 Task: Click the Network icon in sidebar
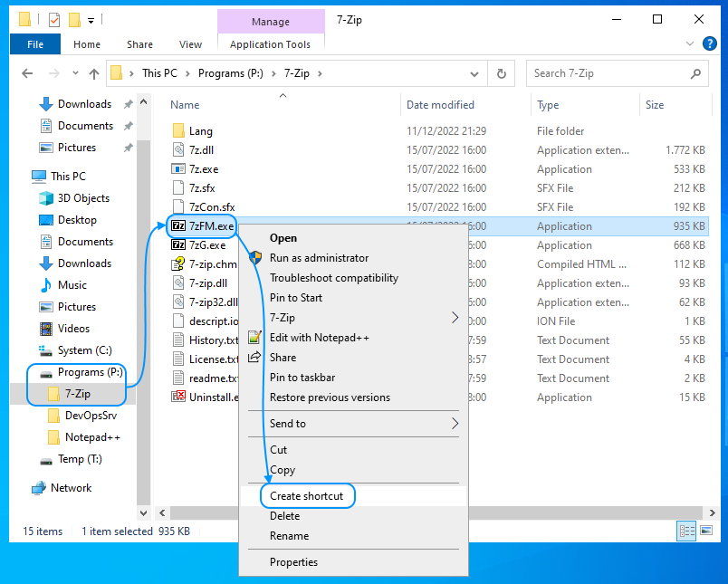click(39, 488)
